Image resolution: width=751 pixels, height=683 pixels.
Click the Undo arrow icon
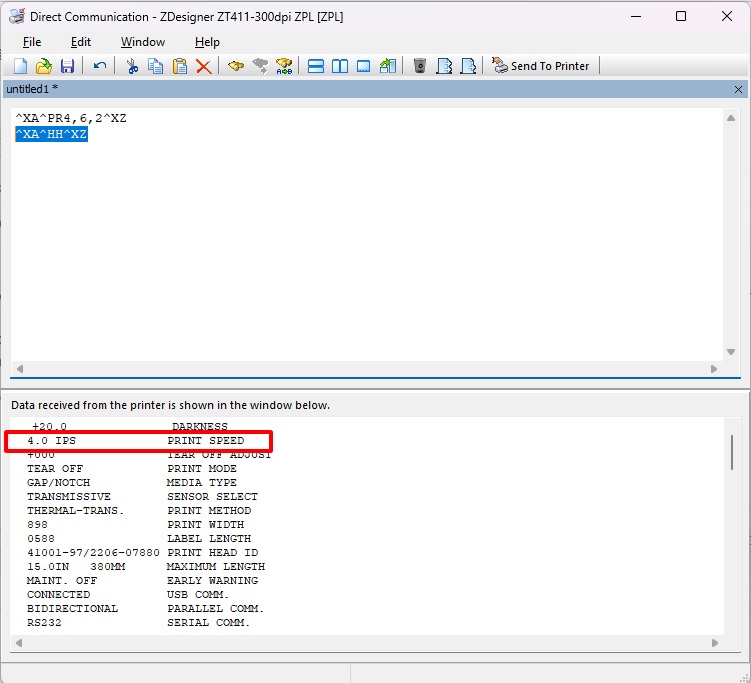(x=100, y=66)
